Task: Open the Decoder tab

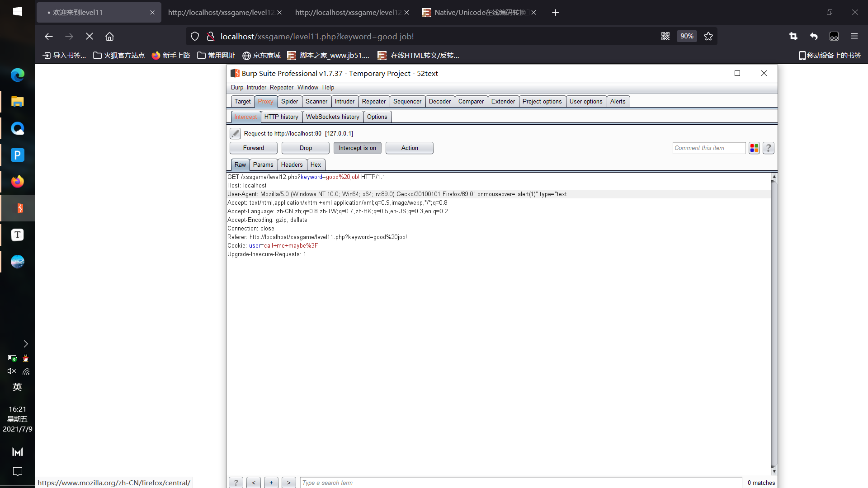Action: (440, 101)
